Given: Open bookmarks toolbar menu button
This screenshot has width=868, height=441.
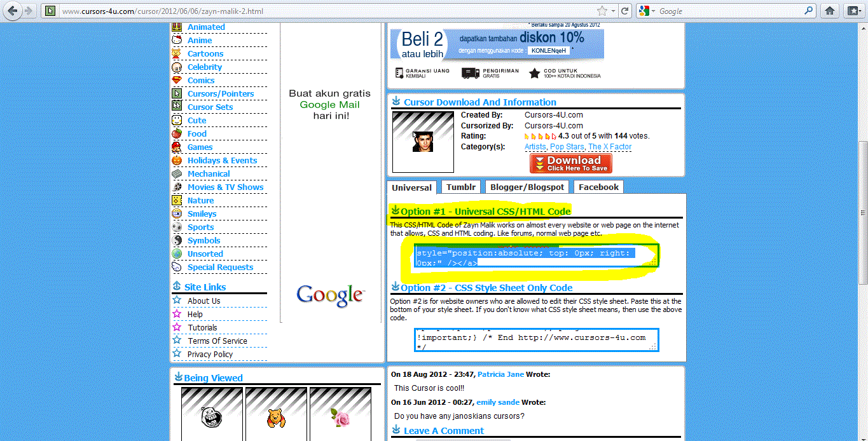Looking at the screenshot, I should [x=853, y=11].
